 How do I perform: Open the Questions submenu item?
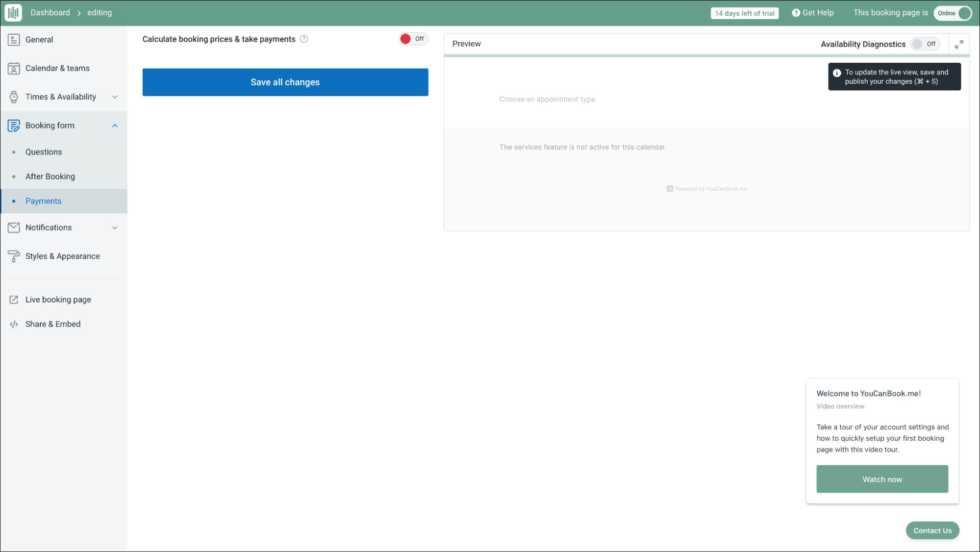[x=44, y=152]
